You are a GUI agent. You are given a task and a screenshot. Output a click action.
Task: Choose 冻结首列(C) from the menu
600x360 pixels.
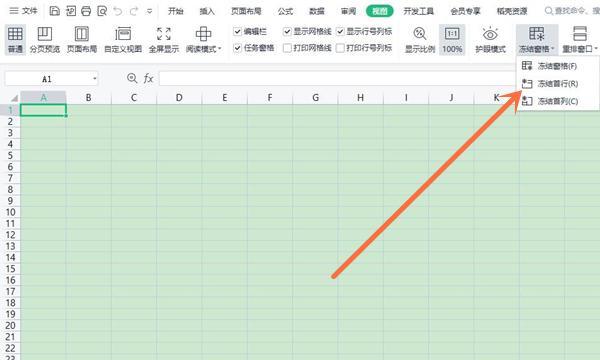pyautogui.click(x=557, y=101)
